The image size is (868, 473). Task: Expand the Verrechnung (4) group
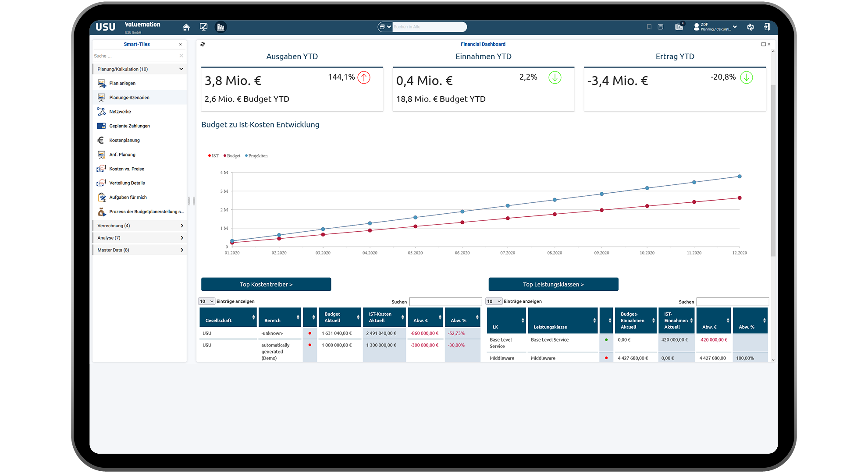tap(139, 226)
